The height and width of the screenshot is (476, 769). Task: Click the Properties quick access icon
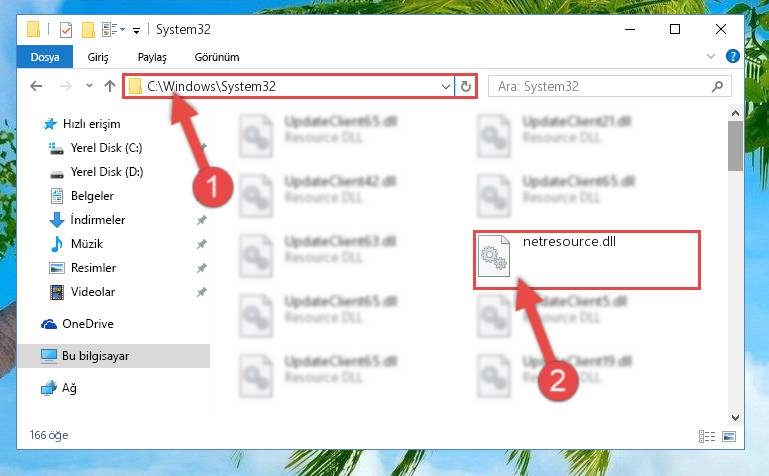[x=66, y=30]
